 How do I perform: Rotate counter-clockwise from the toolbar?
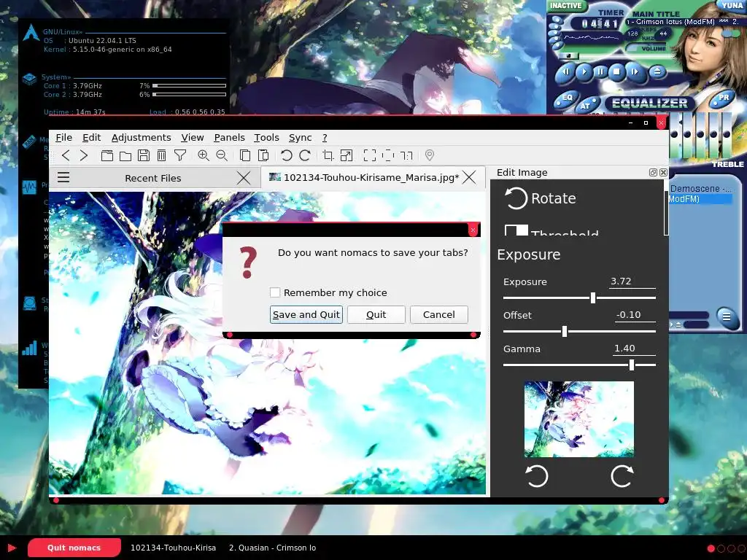[x=286, y=155]
